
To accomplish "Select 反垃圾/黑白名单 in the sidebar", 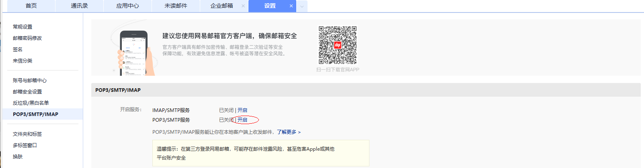I will click(31, 103).
